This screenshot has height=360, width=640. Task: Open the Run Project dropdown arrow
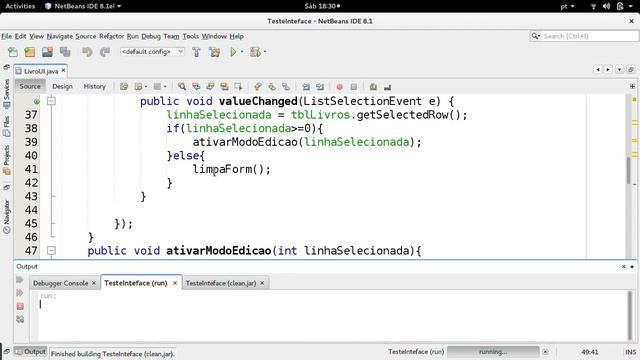click(242, 52)
